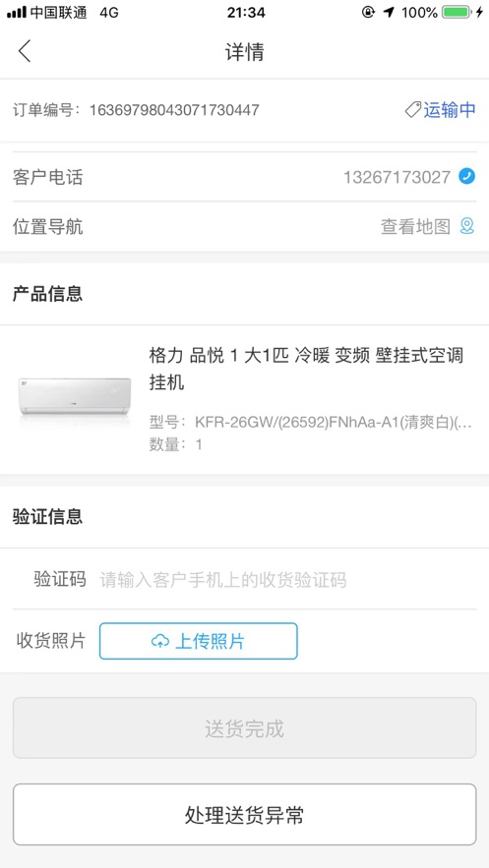Tap the location arrow status icon
489x868 pixels.
pos(390,12)
